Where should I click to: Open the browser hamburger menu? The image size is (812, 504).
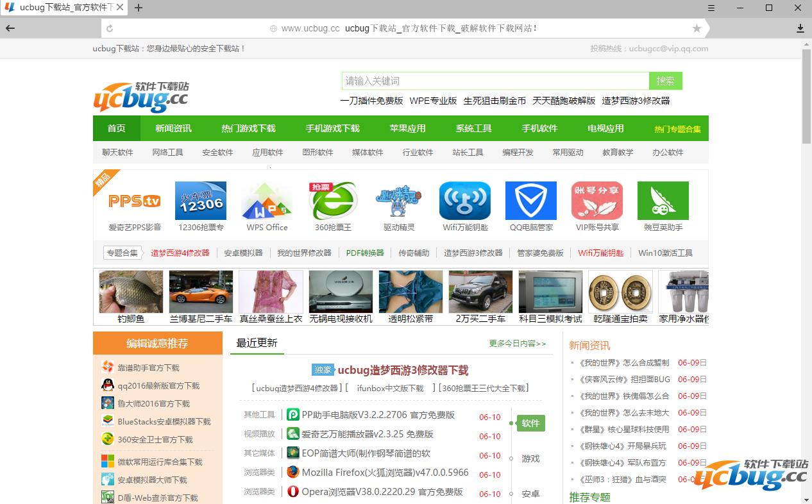pyautogui.click(x=711, y=8)
